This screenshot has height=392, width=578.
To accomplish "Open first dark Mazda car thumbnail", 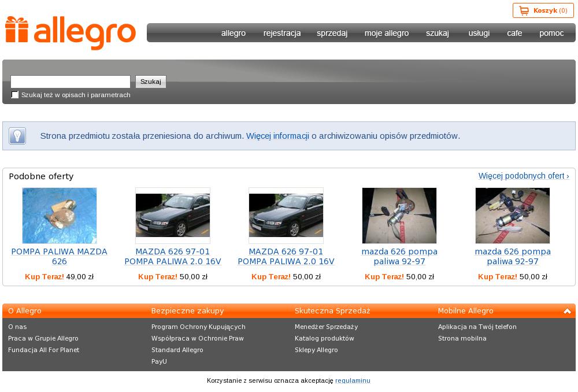I will (172, 216).
